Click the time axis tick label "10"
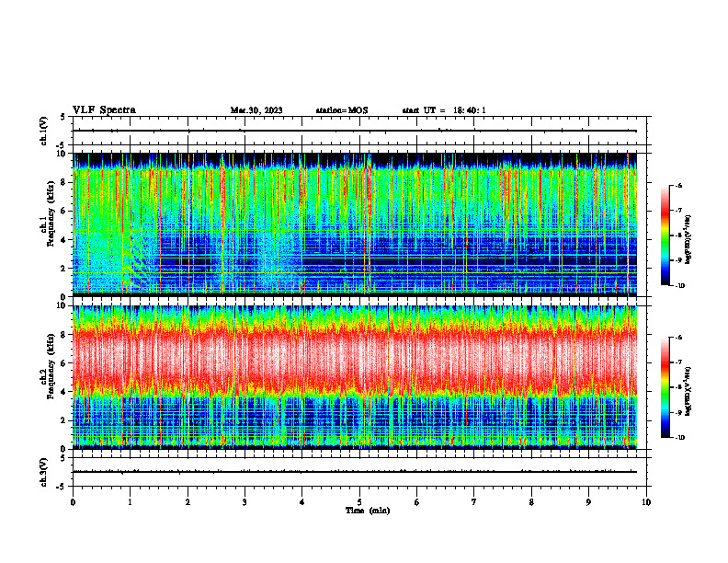This screenshot has height=563, width=728. 646,502
